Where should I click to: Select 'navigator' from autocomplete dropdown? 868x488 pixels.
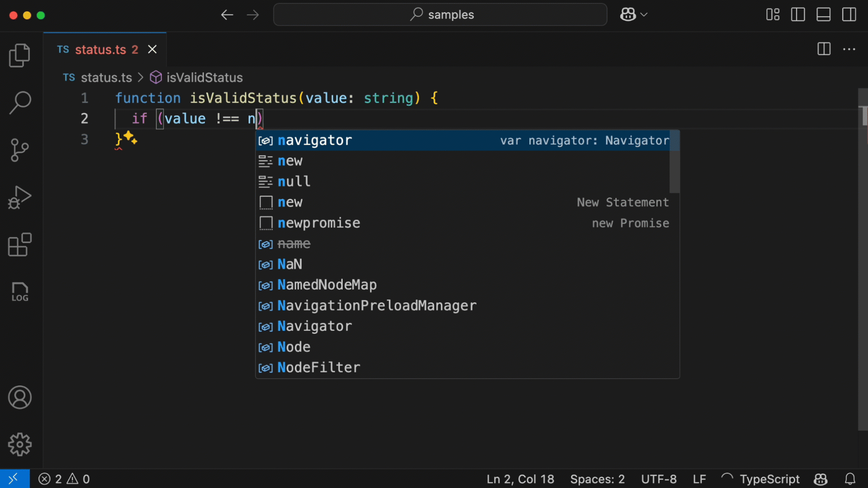coord(314,140)
